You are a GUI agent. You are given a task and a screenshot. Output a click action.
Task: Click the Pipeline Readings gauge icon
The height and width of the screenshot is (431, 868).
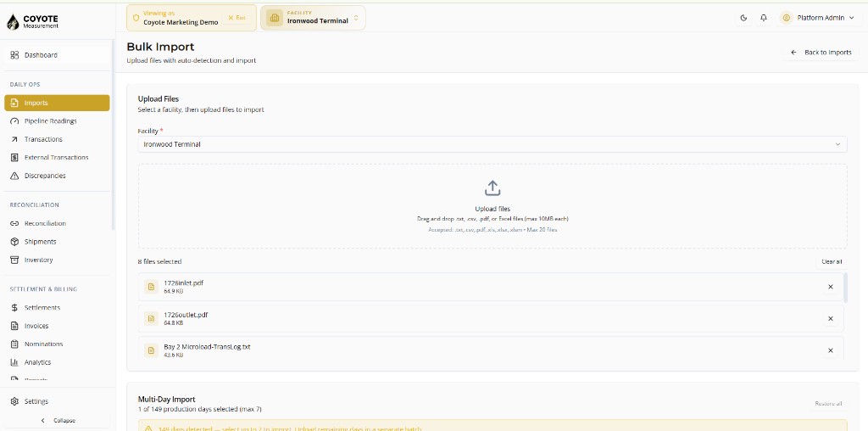click(15, 121)
